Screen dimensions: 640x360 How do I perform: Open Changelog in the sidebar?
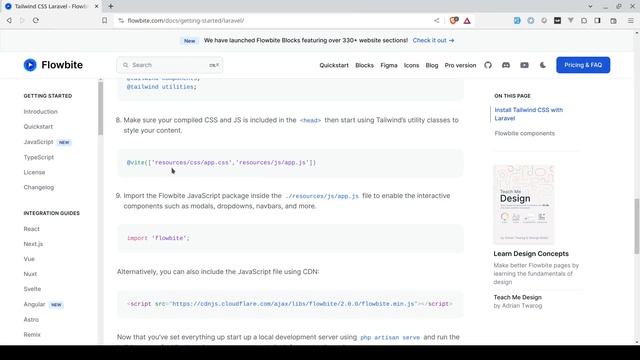[x=39, y=187]
